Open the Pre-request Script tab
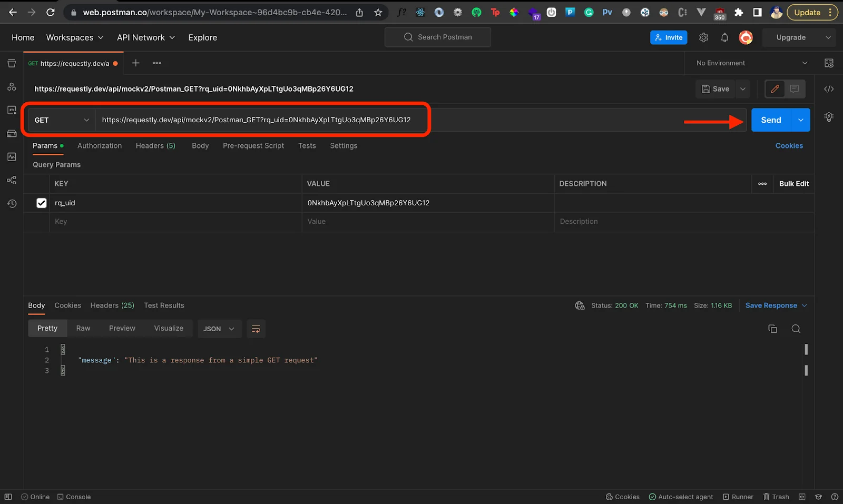This screenshot has height=504, width=843. [253, 146]
